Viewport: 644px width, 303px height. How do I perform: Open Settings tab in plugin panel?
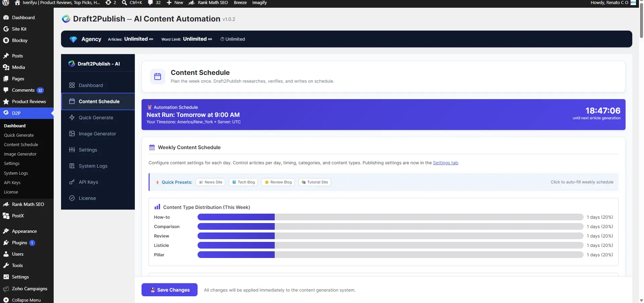pos(98,150)
